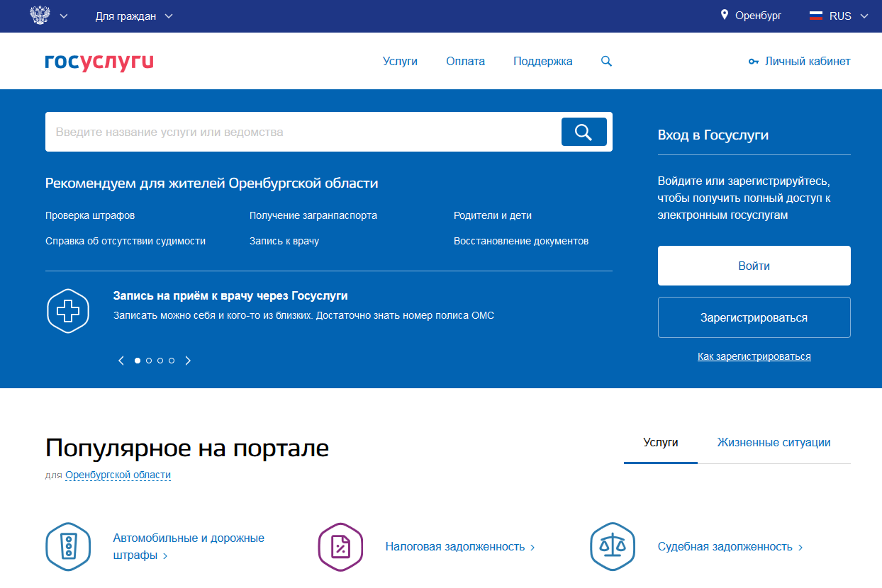Screen dimensions: 882x588
Task: Open the Услуги menu item
Action: coord(400,62)
